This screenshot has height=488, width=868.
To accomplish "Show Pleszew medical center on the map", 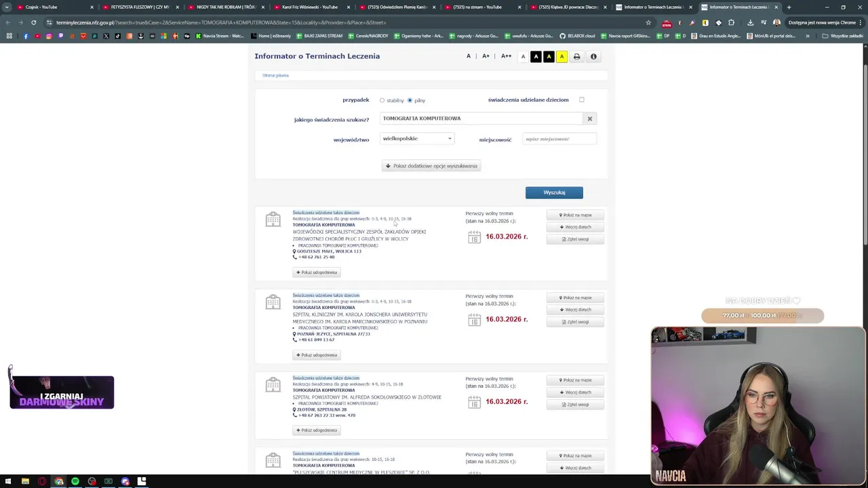I will click(x=575, y=456).
